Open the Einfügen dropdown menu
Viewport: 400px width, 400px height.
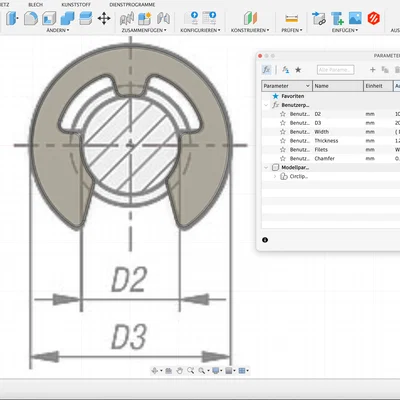click(x=345, y=30)
